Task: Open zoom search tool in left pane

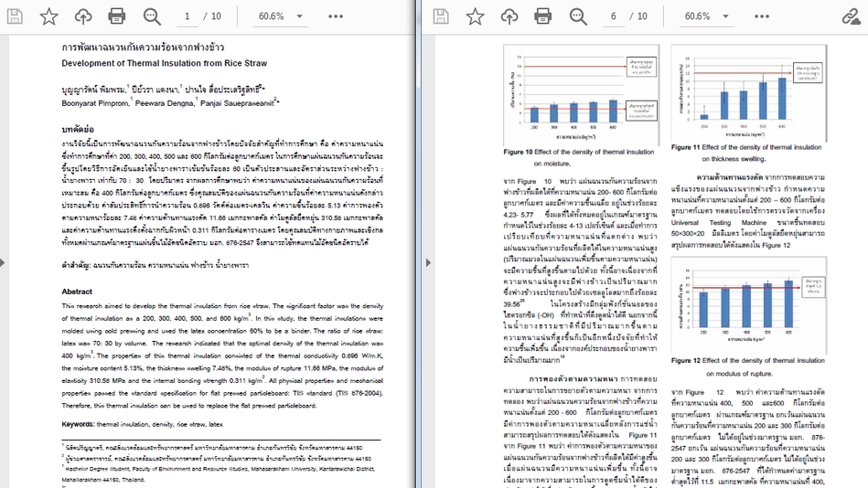Action: tap(152, 16)
